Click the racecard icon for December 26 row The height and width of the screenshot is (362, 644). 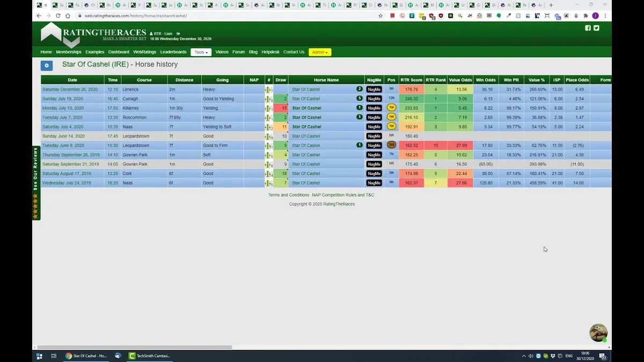point(268,90)
